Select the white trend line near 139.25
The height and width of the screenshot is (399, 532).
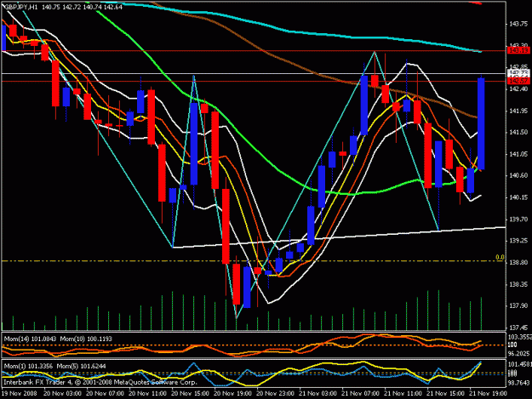point(340,237)
